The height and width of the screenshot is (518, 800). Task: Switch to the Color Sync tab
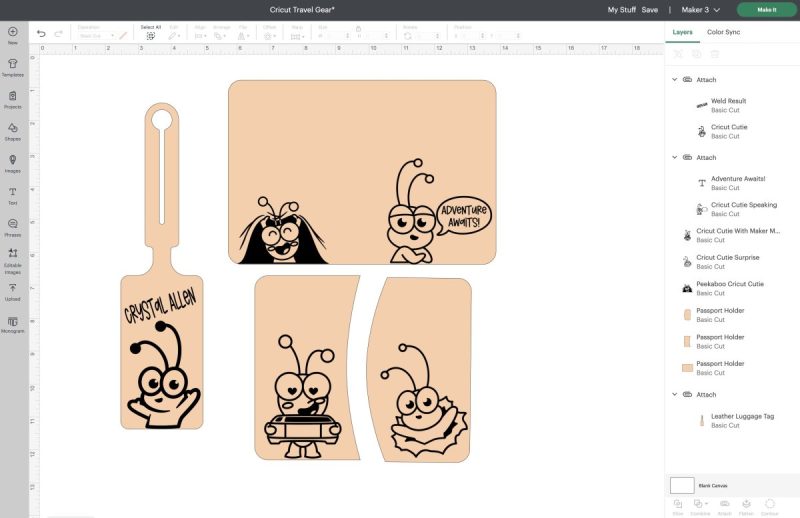click(x=723, y=32)
